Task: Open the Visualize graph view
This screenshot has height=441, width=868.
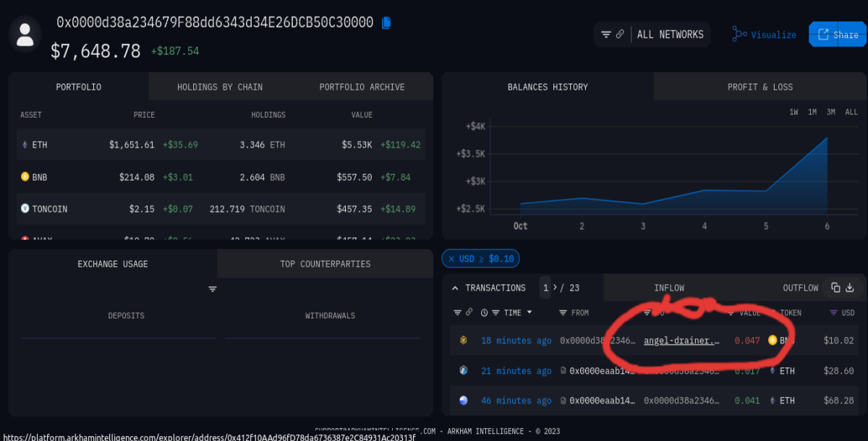Action: click(764, 34)
